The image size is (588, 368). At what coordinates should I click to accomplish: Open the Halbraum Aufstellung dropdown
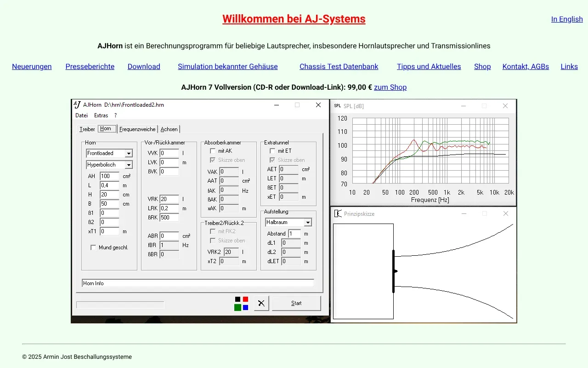[308, 223]
